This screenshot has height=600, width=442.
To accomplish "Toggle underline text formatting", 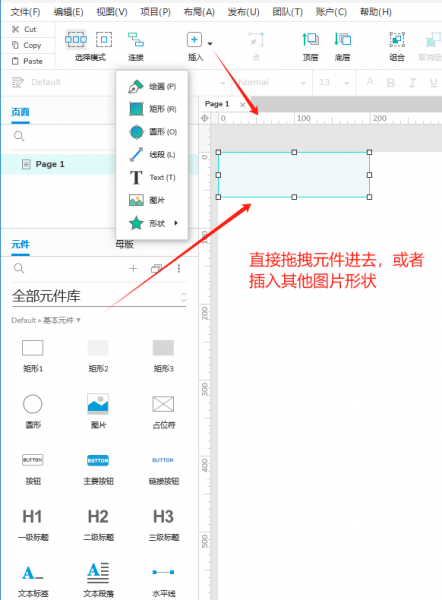I will click(x=434, y=82).
